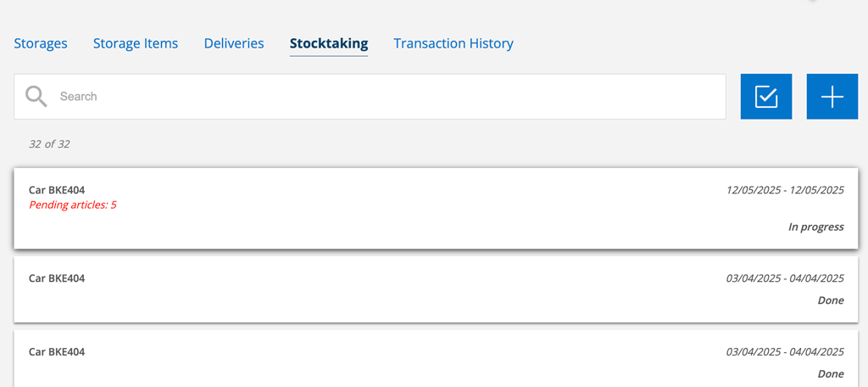The width and height of the screenshot is (868, 387).
Task: Click the checkmark box icon button
Action: [x=766, y=97]
